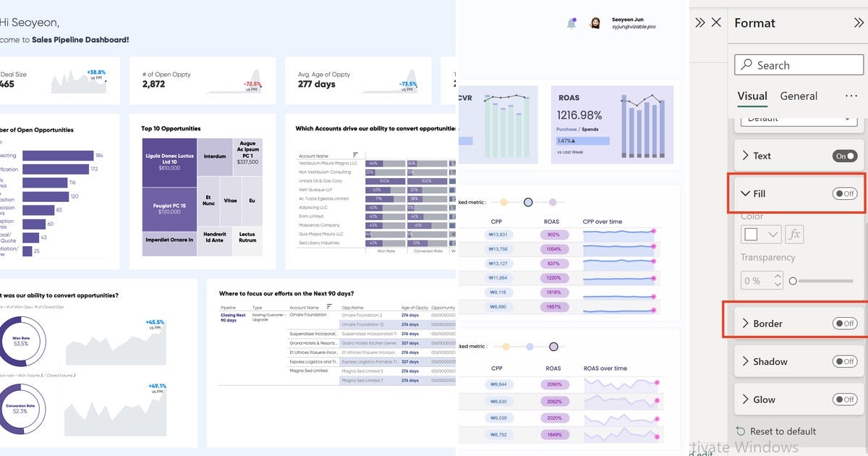Click the search magnifier icon in Format pane
Viewport: 868px width, 456px height.
point(746,64)
